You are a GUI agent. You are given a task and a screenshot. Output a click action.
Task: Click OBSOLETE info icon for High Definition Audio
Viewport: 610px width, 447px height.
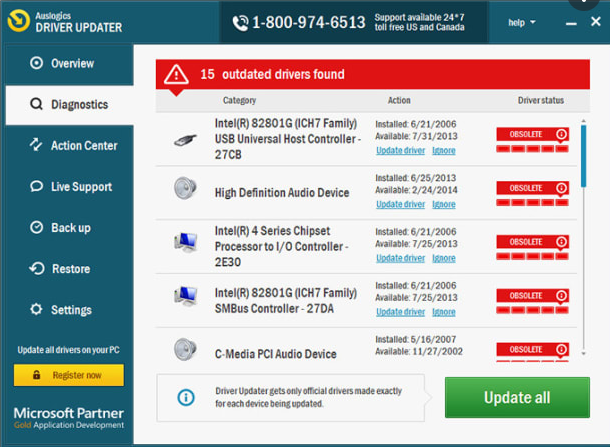561,188
